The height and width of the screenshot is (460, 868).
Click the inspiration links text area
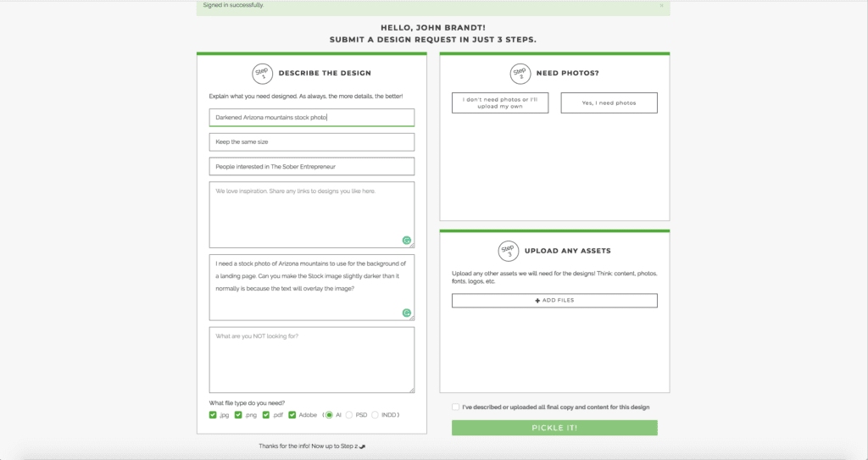(312, 215)
